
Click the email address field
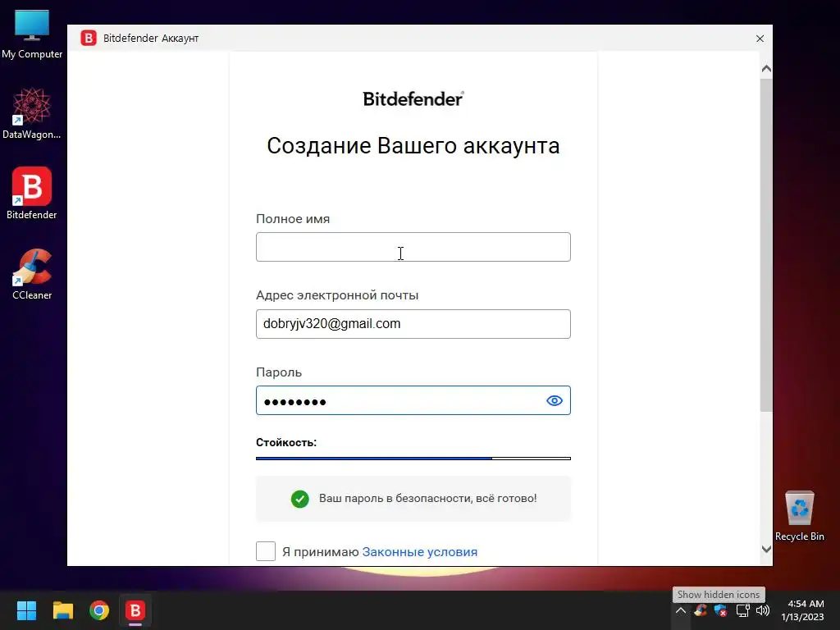click(413, 324)
